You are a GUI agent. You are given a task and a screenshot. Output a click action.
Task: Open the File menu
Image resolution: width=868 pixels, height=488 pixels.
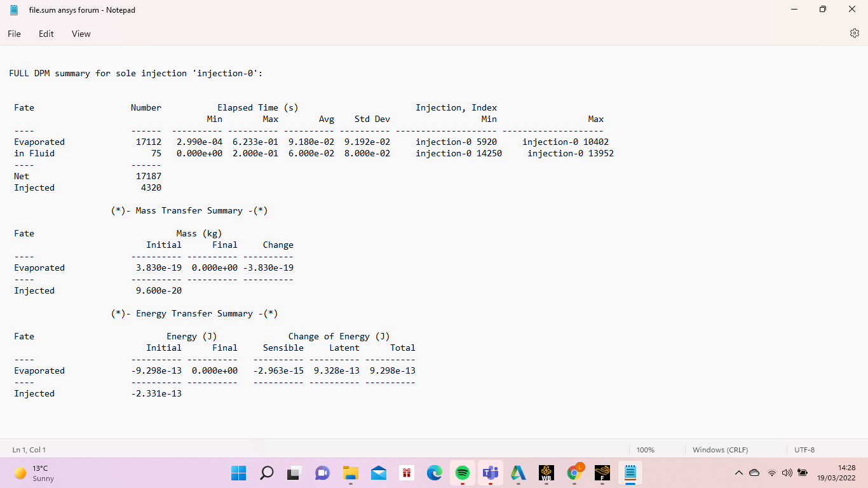14,34
